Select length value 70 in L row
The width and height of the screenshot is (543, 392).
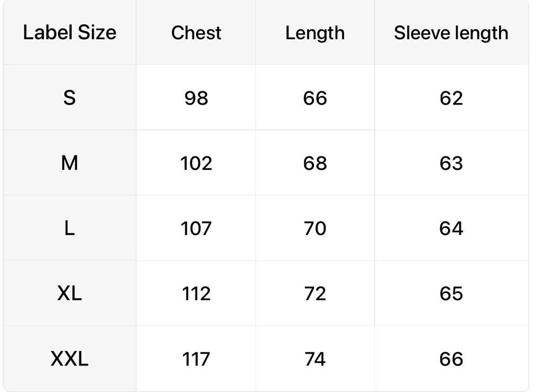click(x=315, y=229)
